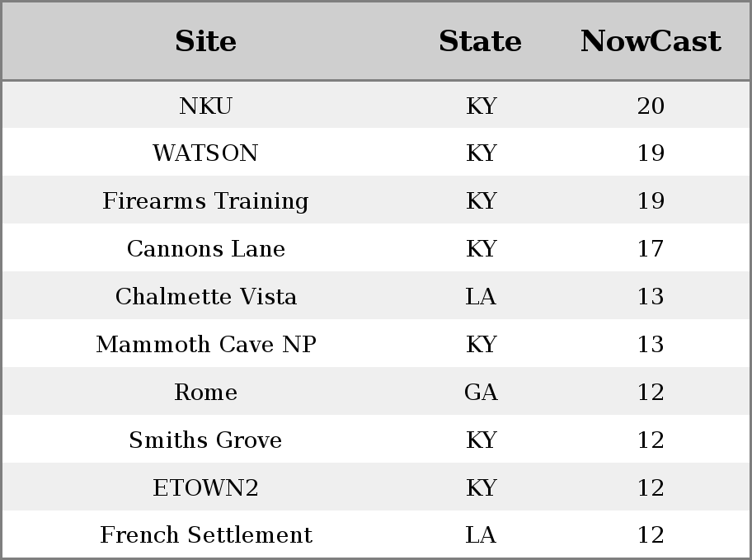Click the GA state cell for Rome
Image resolution: width=752 pixels, height=560 pixels.
click(481, 392)
